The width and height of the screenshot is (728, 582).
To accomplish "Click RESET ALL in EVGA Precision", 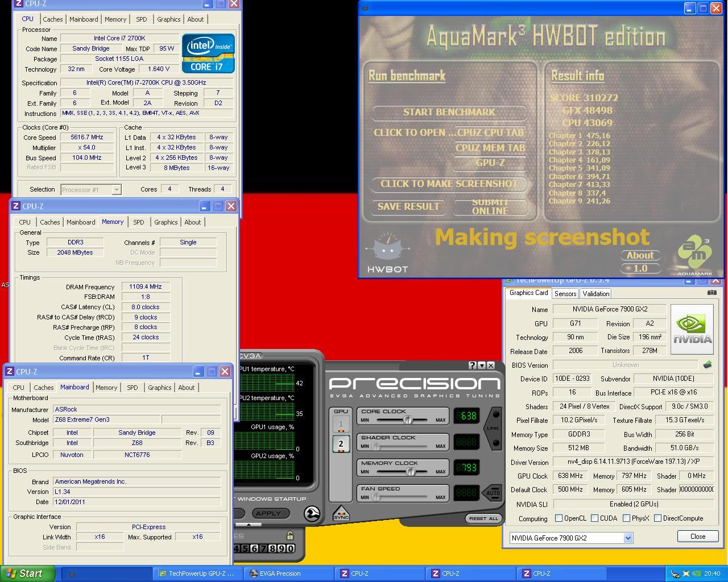I will coord(484,518).
